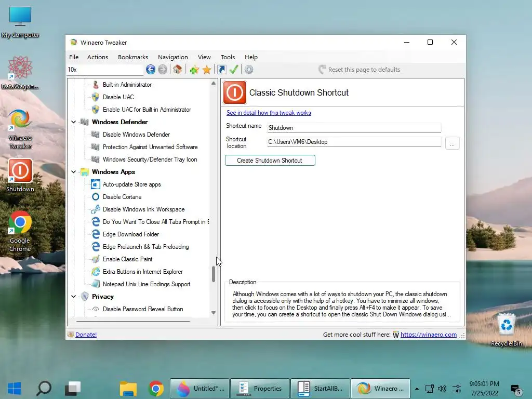Open Winaero Tweaker desktop shortcut
The image size is (532, 399).
(20, 129)
